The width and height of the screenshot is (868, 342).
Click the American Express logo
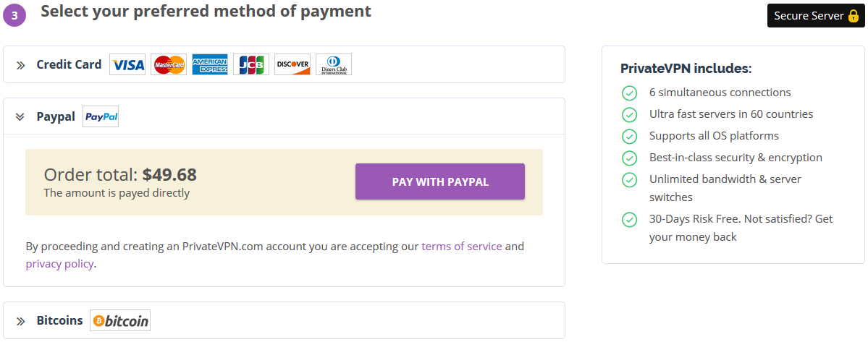pos(210,64)
